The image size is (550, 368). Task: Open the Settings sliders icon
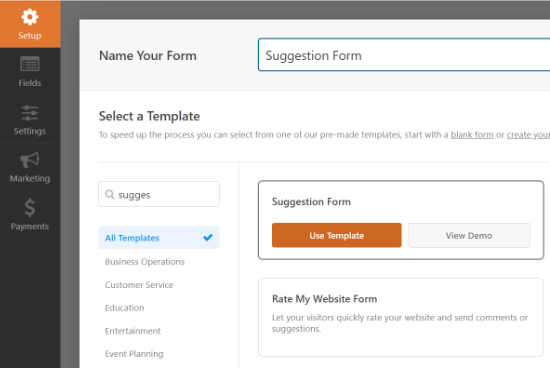(30, 113)
